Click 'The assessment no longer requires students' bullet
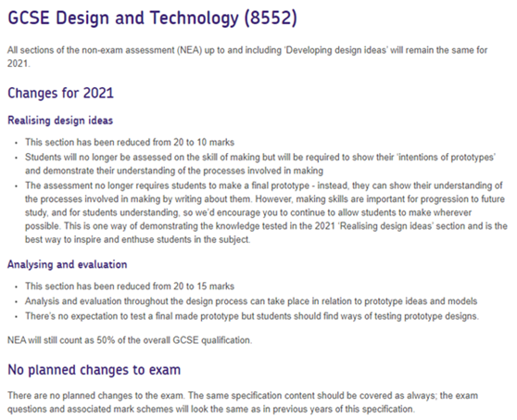The height and width of the screenshot is (420, 517). [x=267, y=212]
